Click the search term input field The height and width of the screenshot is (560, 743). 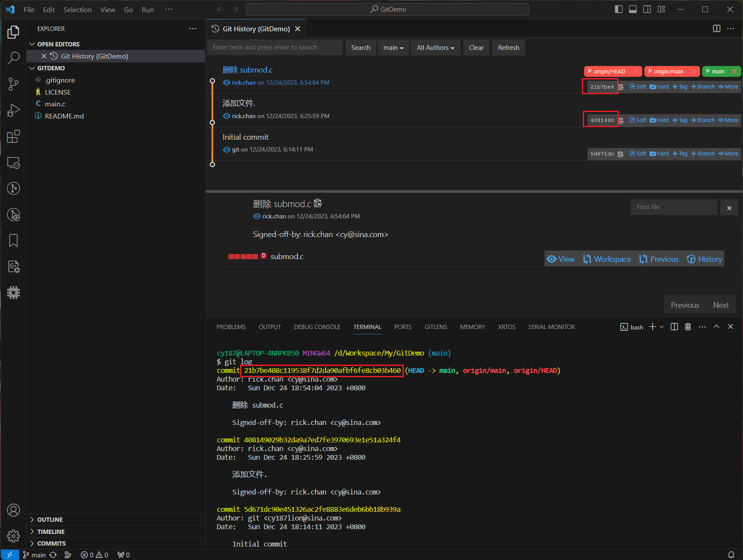click(x=275, y=48)
